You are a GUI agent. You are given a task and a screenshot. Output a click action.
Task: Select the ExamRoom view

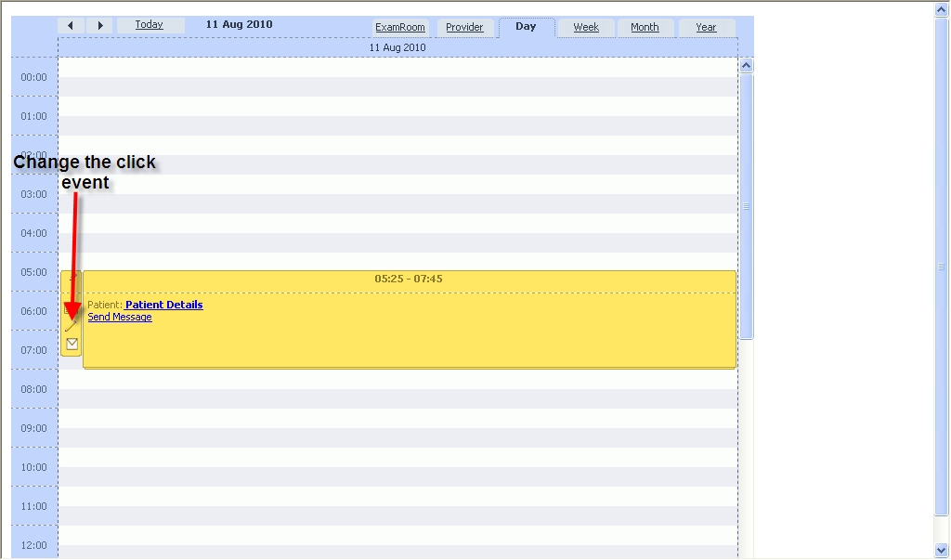point(400,27)
